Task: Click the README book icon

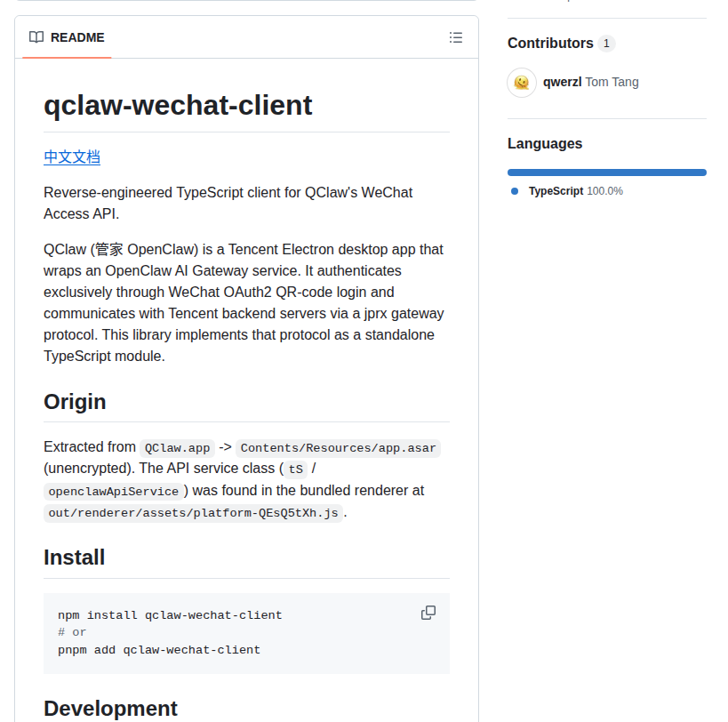Action: coord(36,37)
